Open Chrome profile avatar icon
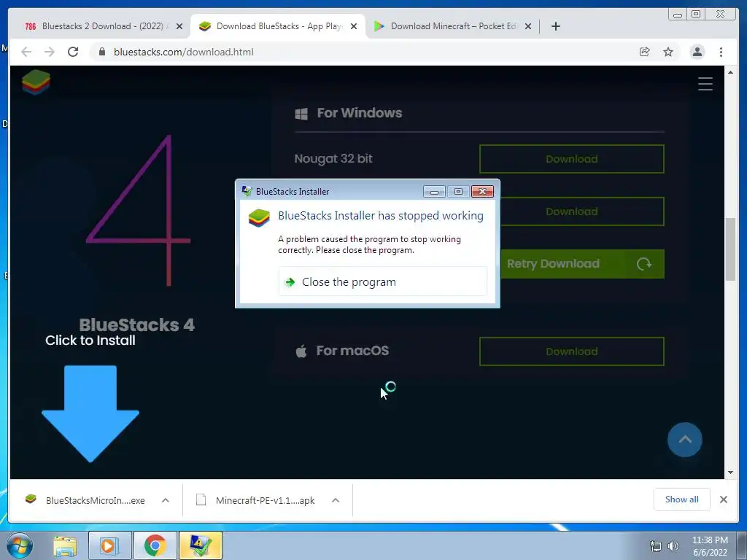Image resolution: width=747 pixels, height=560 pixels. [x=697, y=52]
